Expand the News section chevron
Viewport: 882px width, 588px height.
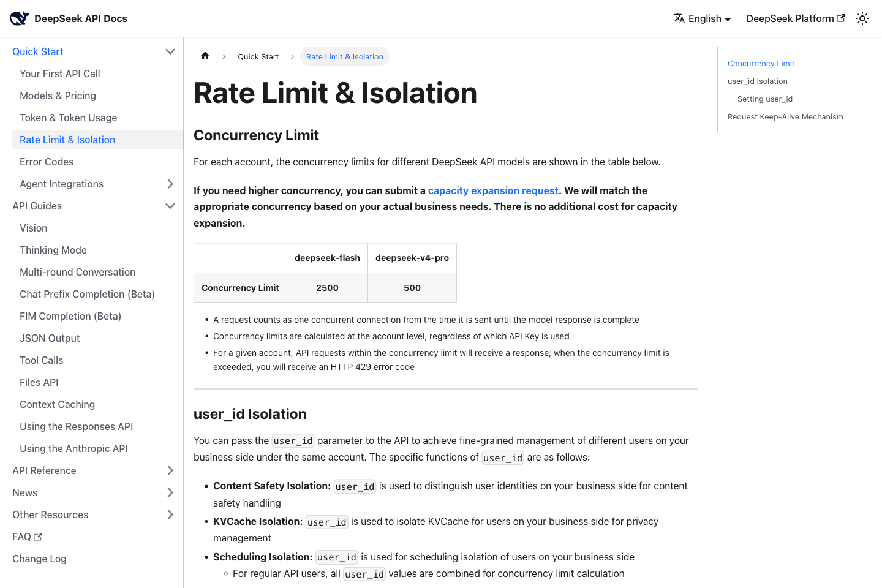click(170, 492)
